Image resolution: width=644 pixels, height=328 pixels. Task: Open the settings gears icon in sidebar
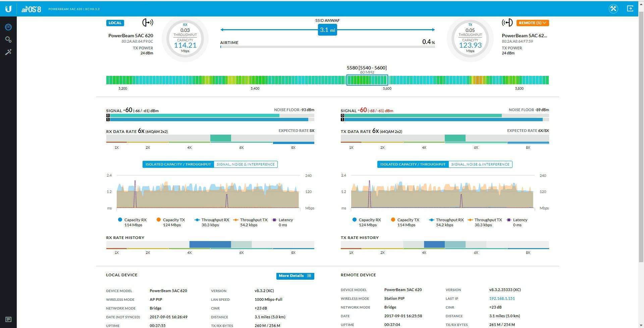pyautogui.click(x=8, y=40)
